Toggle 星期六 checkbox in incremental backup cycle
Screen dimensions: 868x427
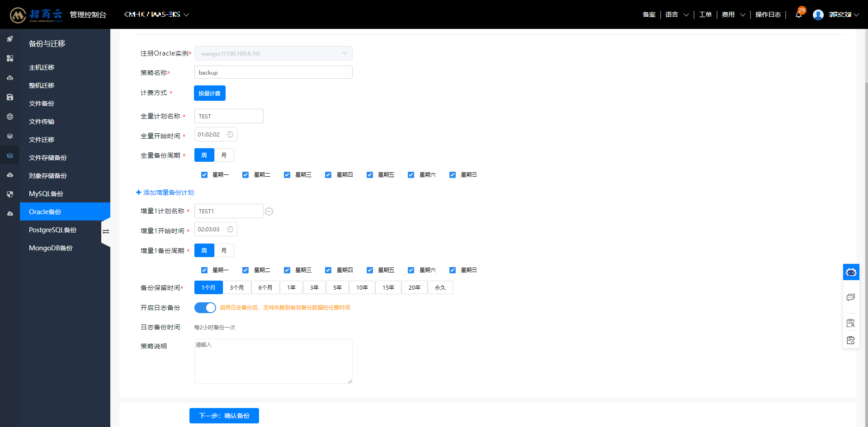click(411, 270)
